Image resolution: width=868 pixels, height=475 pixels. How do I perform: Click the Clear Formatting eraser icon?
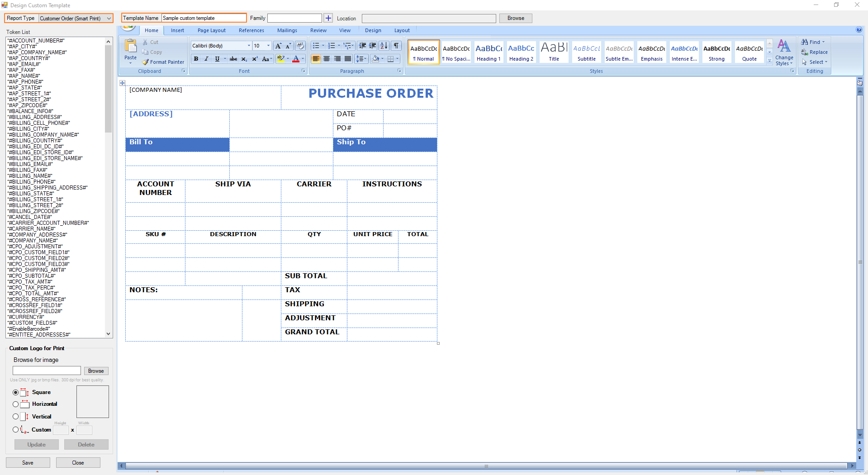[300, 46]
